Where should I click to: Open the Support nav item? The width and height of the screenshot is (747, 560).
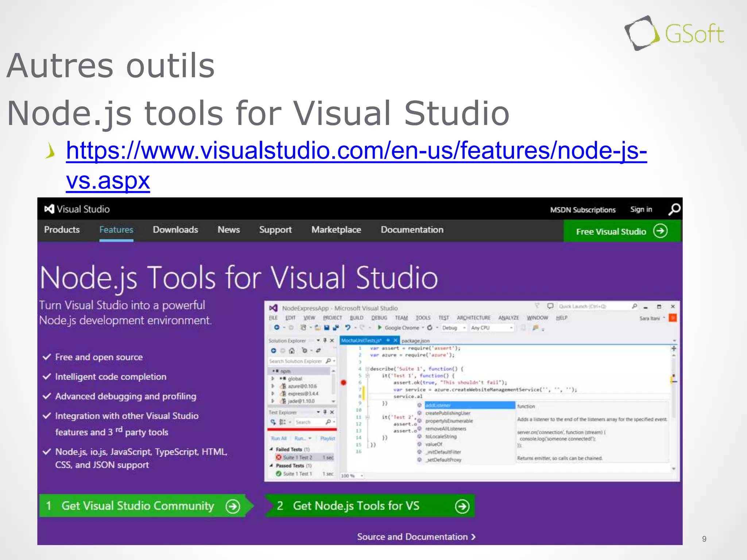click(x=275, y=230)
